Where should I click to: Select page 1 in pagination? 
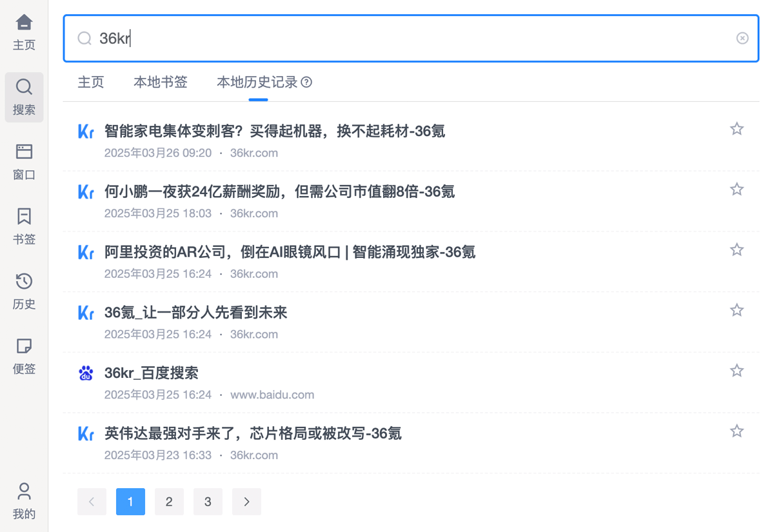[130, 502]
